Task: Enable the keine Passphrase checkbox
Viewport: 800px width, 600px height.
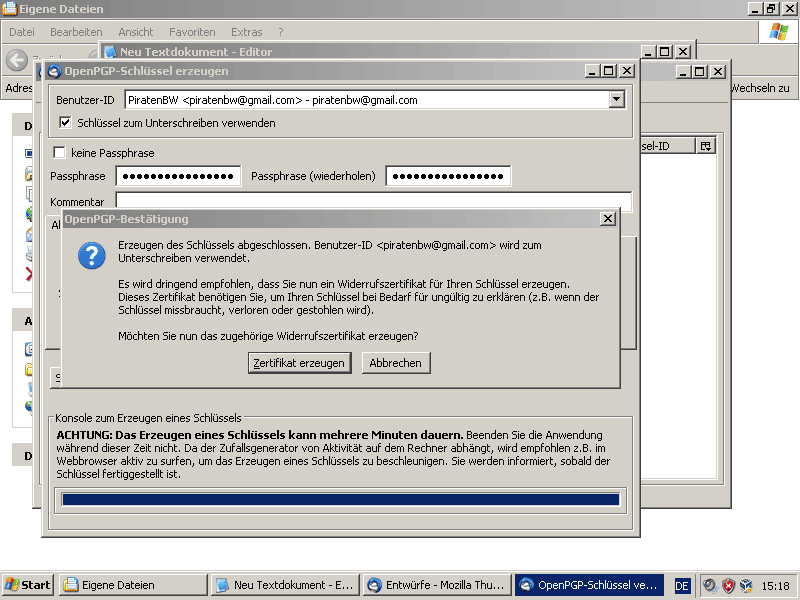Action: click(x=59, y=153)
